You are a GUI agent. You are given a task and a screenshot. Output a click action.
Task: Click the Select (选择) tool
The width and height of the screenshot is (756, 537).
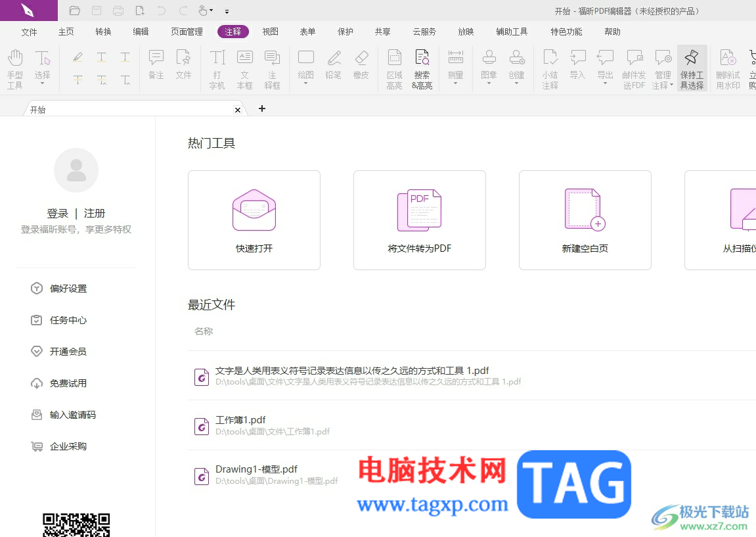coord(43,67)
